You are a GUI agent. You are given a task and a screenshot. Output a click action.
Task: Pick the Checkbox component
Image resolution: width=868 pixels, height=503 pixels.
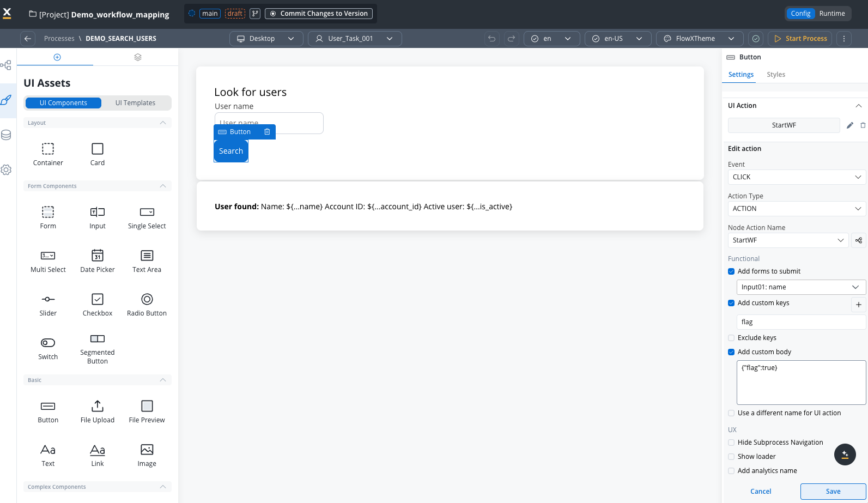pos(98,305)
